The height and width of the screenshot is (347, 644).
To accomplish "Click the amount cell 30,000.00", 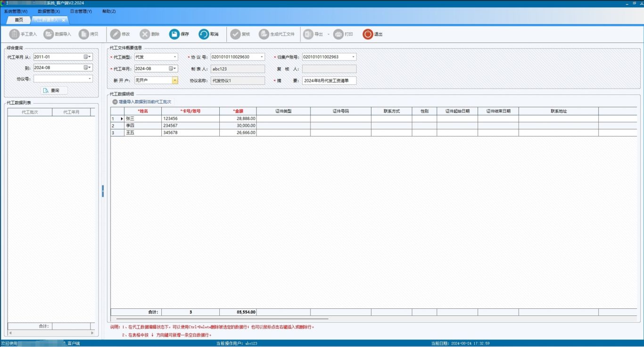I will click(x=238, y=126).
